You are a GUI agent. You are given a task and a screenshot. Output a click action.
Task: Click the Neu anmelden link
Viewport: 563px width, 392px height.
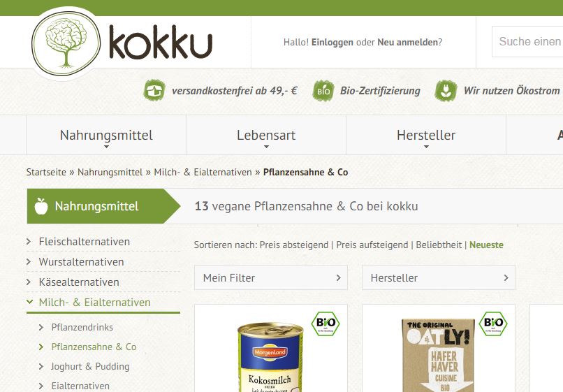(x=407, y=43)
